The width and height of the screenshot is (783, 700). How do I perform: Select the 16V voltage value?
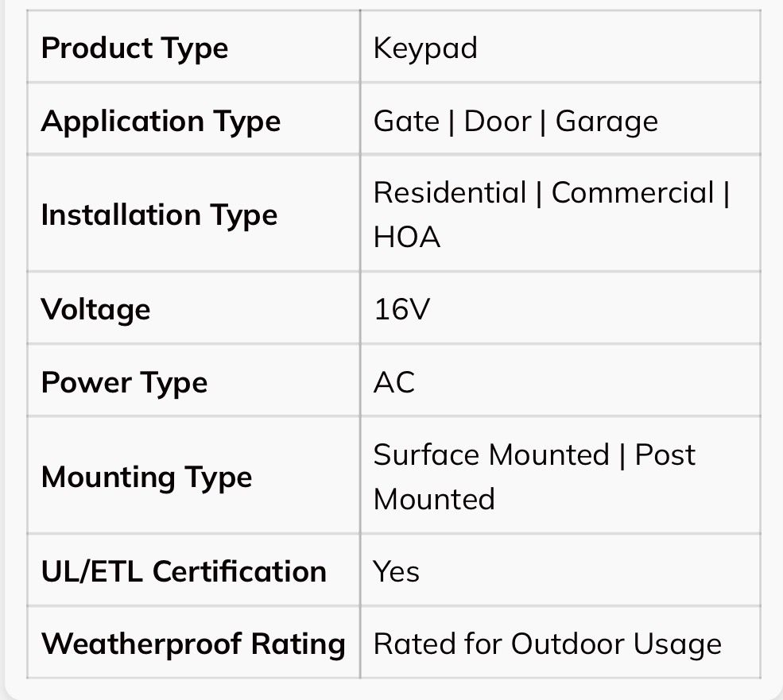click(x=401, y=308)
